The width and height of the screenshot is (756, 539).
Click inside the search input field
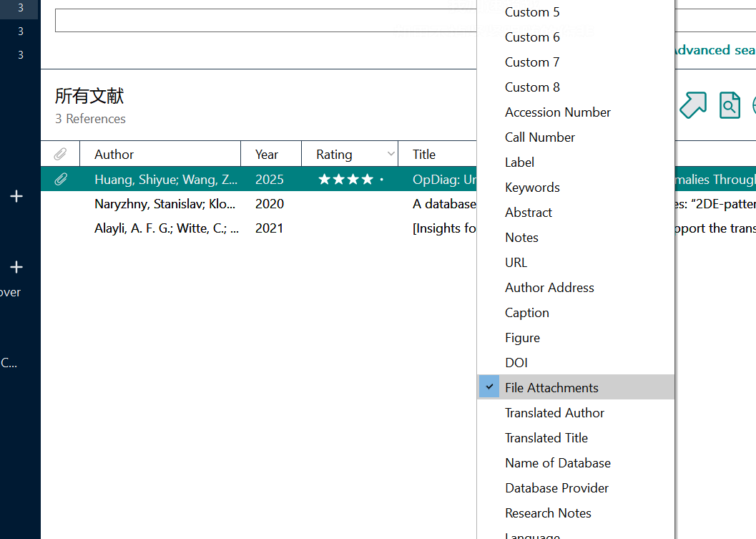point(265,20)
